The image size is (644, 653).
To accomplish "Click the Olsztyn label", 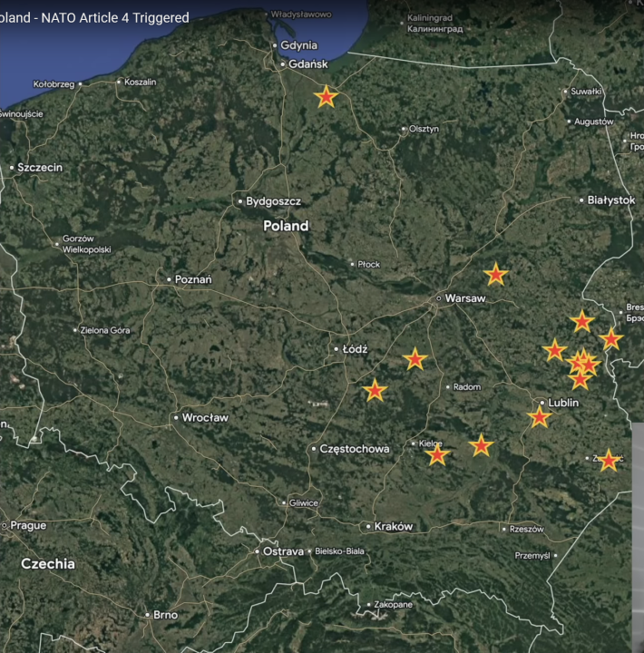I will (x=424, y=129).
